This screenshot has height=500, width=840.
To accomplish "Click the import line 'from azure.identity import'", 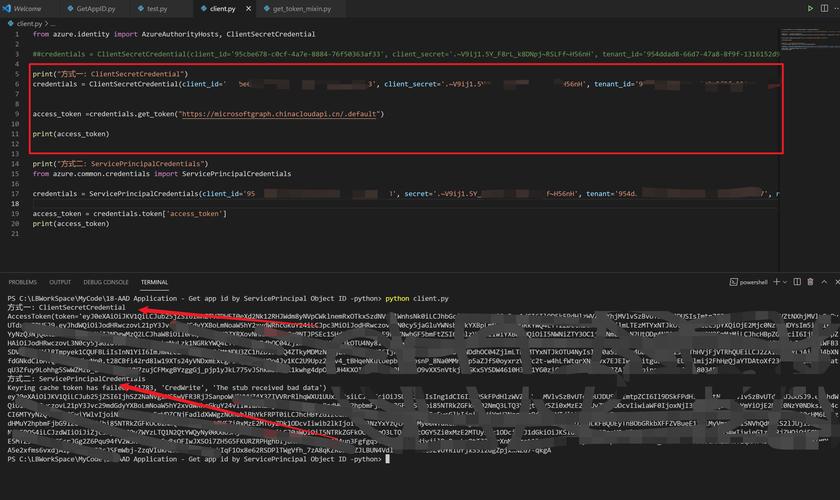I will [174, 34].
